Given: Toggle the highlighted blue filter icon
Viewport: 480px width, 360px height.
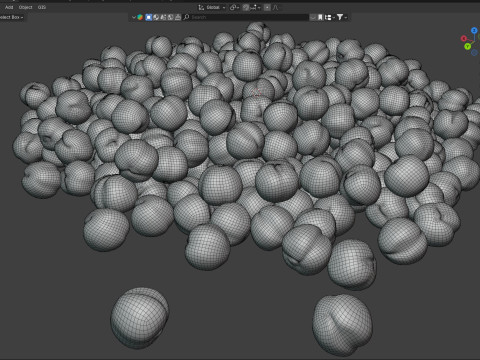Looking at the screenshot, I should [x=148, y=17].
